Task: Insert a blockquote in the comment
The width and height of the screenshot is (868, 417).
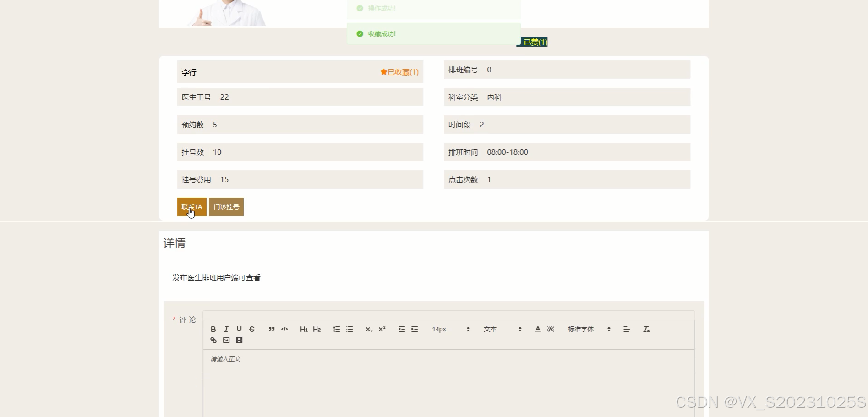Action: point(272,329)
